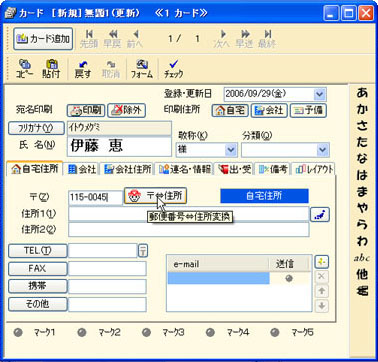Expand the 分類 dropdown
378x362 pixels.
(x=322, y=150)
